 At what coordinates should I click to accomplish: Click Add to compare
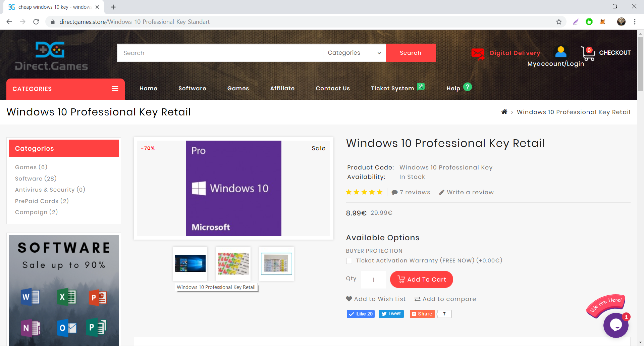[x=445, y=299]
